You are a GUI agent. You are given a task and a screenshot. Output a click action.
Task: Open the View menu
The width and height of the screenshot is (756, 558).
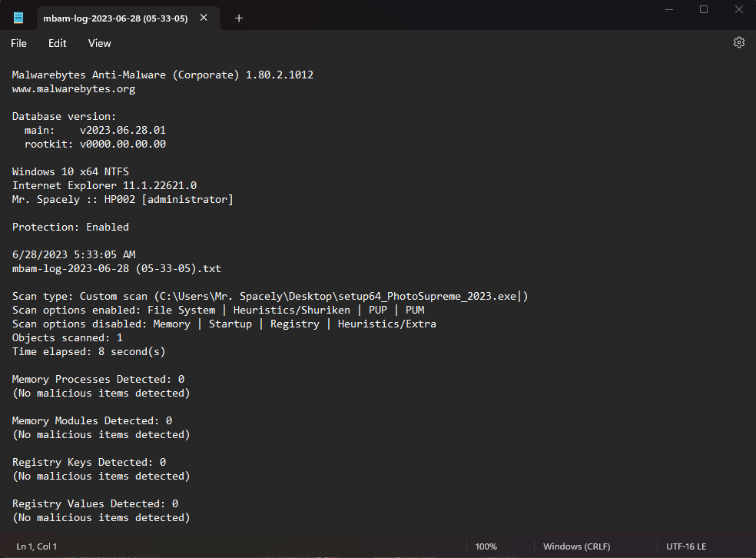coord(100,43)
